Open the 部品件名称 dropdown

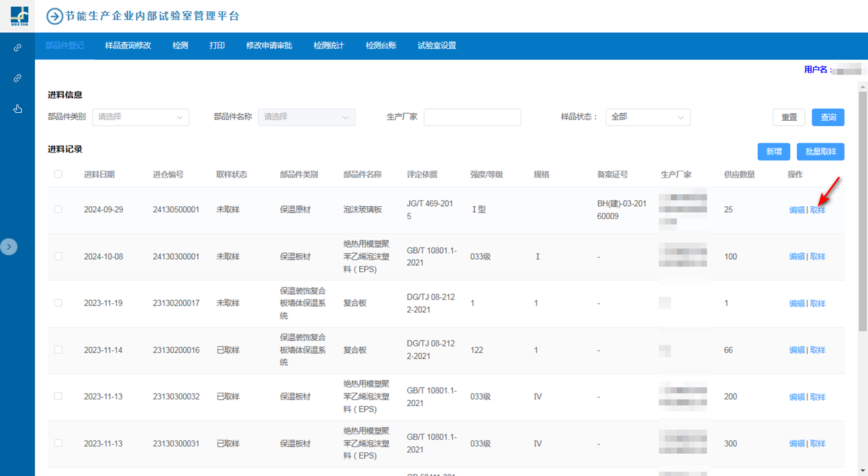tap(306, 117)
